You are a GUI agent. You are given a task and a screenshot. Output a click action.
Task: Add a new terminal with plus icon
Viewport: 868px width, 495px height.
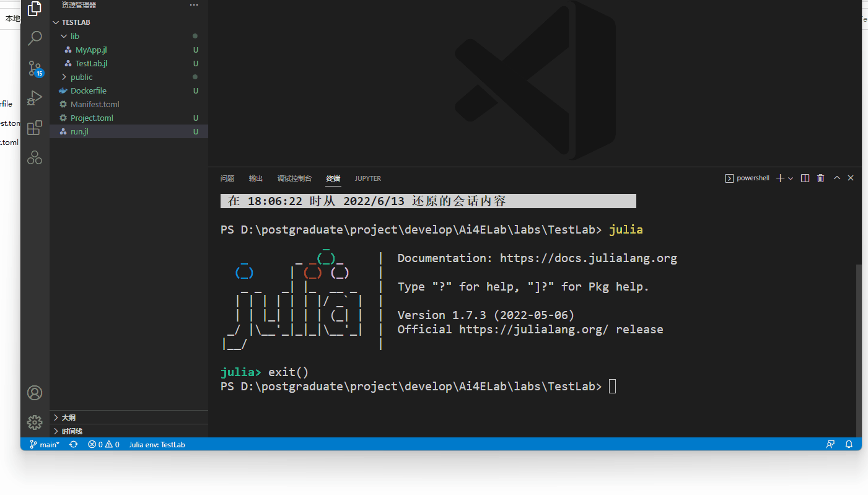[x=780, y=178]
